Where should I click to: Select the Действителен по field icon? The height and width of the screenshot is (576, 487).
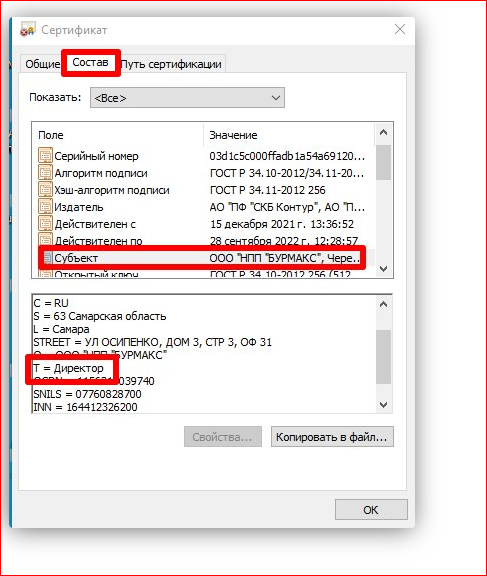45,239
